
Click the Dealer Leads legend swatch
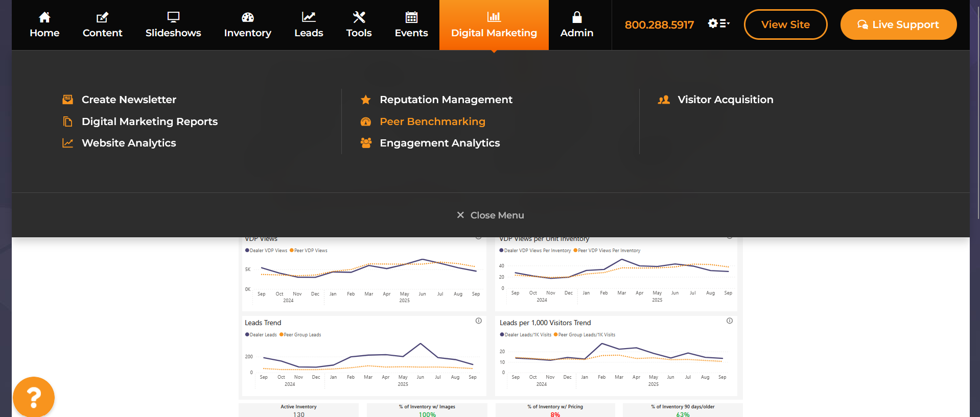(247, 335)
